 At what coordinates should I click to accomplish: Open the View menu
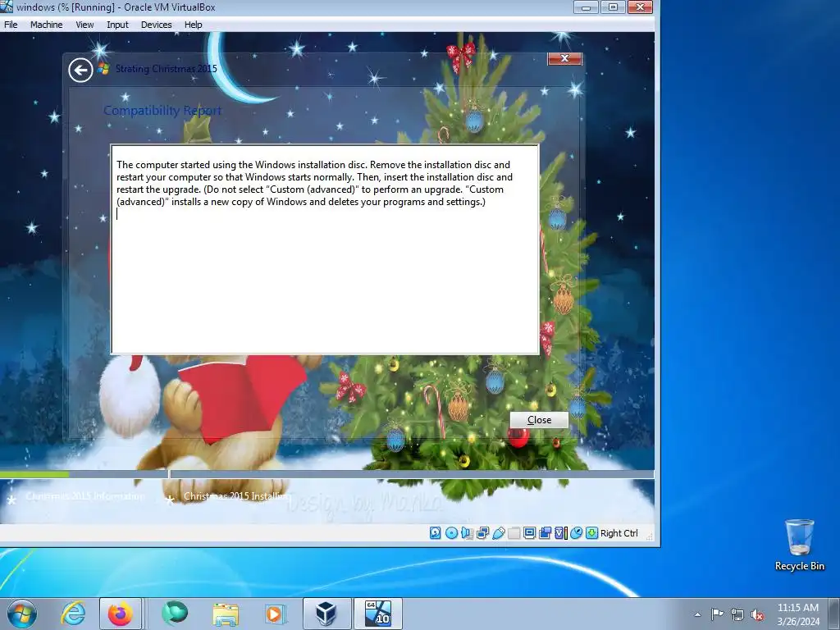pyautogui.click(x=84, y=25)
